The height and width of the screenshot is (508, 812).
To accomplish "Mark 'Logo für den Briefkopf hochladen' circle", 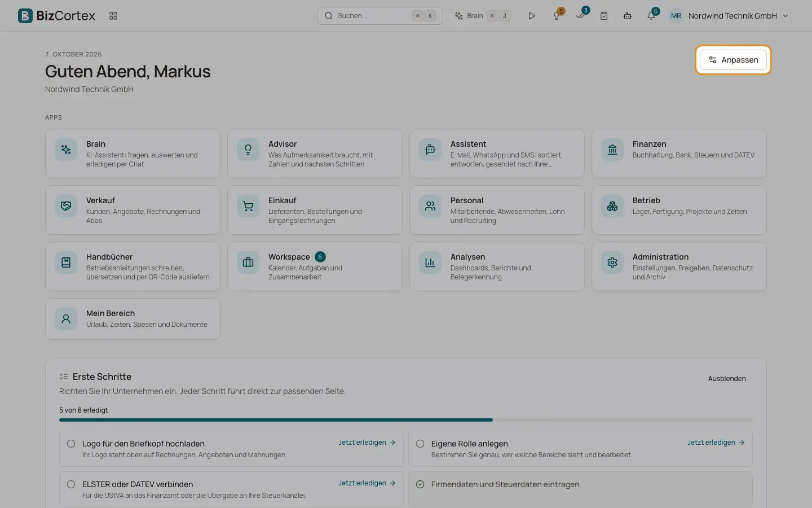I will 71,444.
